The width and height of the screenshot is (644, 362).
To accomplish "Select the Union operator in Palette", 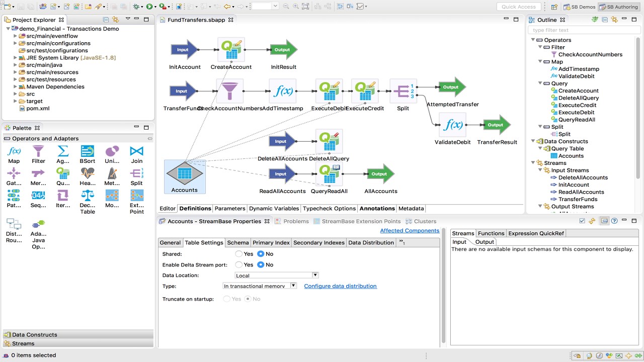I will [x=112, y=155].
